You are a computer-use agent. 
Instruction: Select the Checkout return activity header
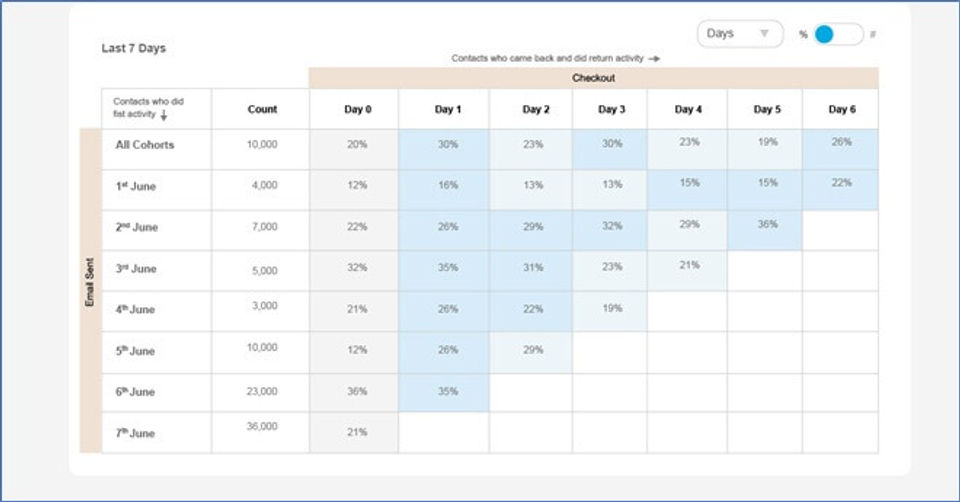point(593,78)
